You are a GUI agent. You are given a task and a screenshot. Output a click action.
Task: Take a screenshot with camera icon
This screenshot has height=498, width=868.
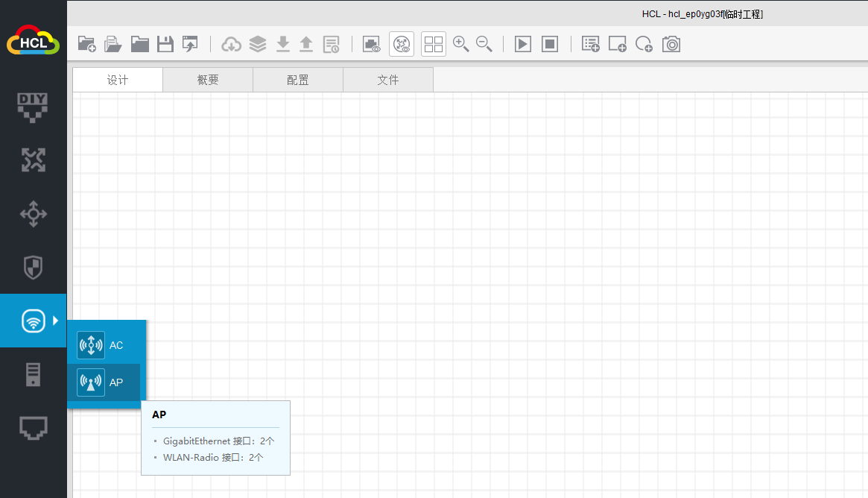coord(671,44)
